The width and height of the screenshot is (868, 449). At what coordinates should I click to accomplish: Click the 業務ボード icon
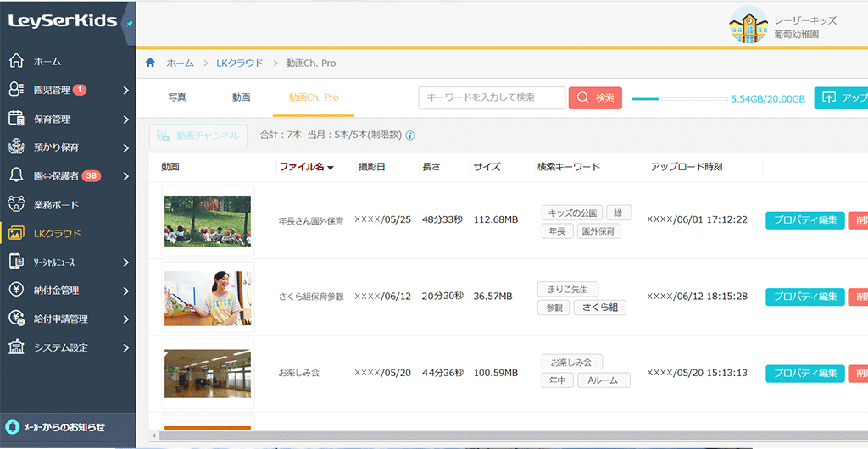(x=17, y=204)
